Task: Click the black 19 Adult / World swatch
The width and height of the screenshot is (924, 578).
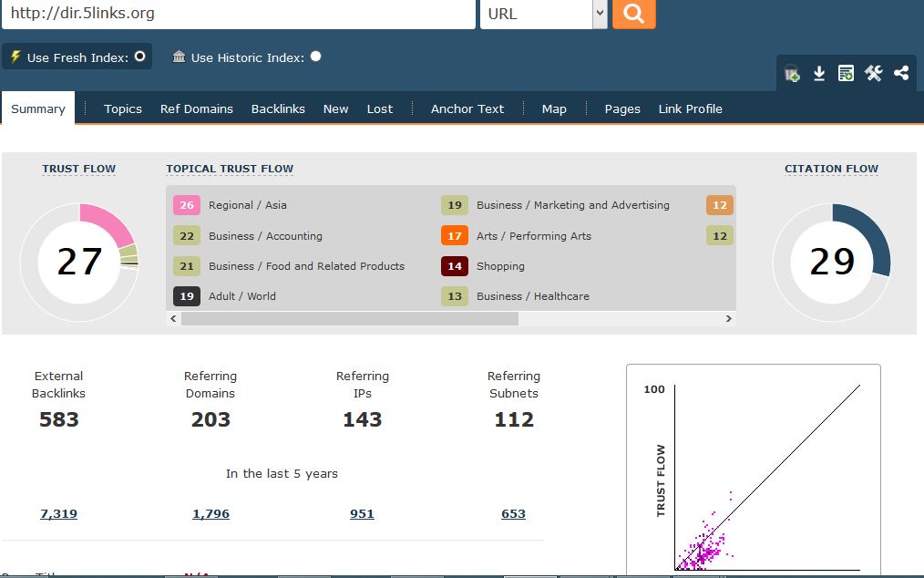Action: pyautogui.click(x=187, y=296)
